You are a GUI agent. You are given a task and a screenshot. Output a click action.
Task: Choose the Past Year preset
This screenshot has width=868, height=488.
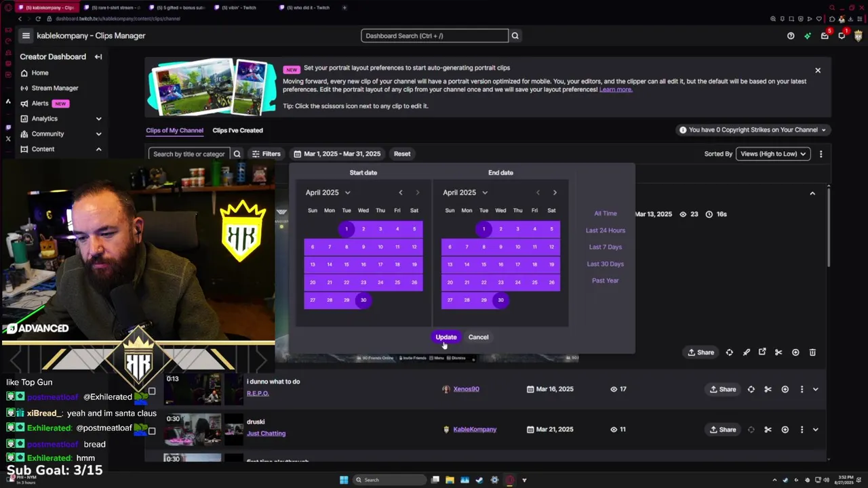[606, 281]
